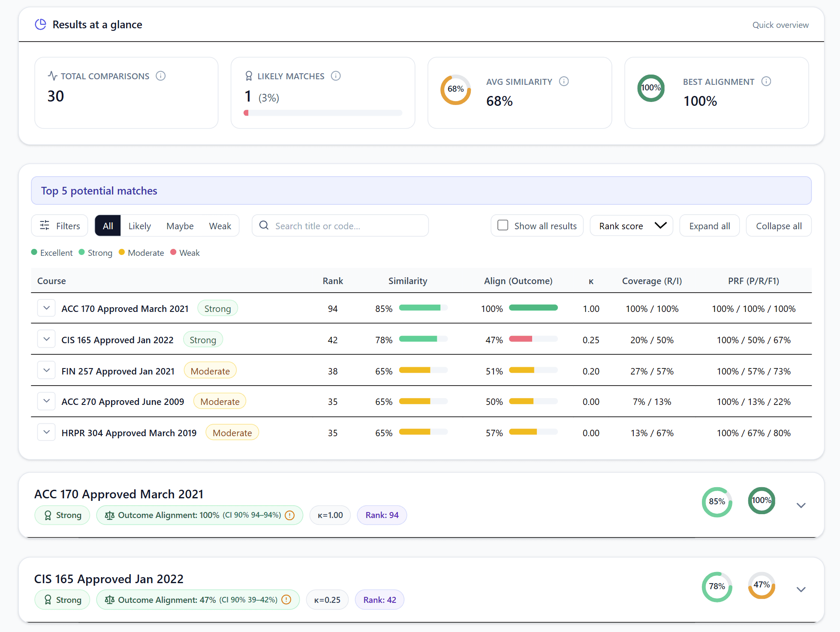840x632 pixels.
Task: Collapse the ACC 170 detail card at bottom
Action: point(801,505)
